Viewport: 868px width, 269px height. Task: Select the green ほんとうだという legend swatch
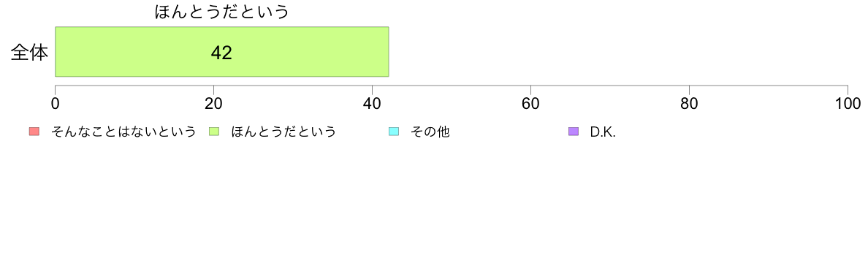click(213, 132)
